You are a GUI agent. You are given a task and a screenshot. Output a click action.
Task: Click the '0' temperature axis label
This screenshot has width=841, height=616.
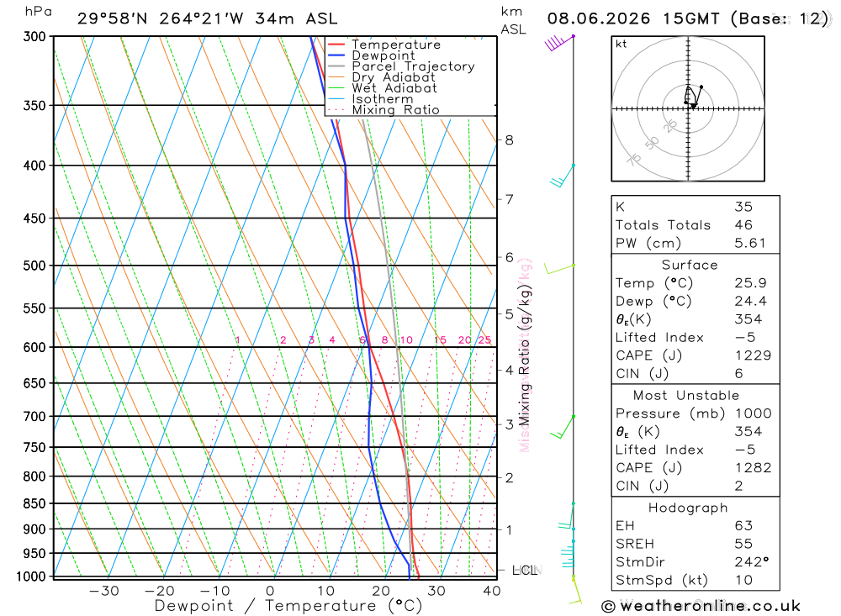tap(270, 591)
